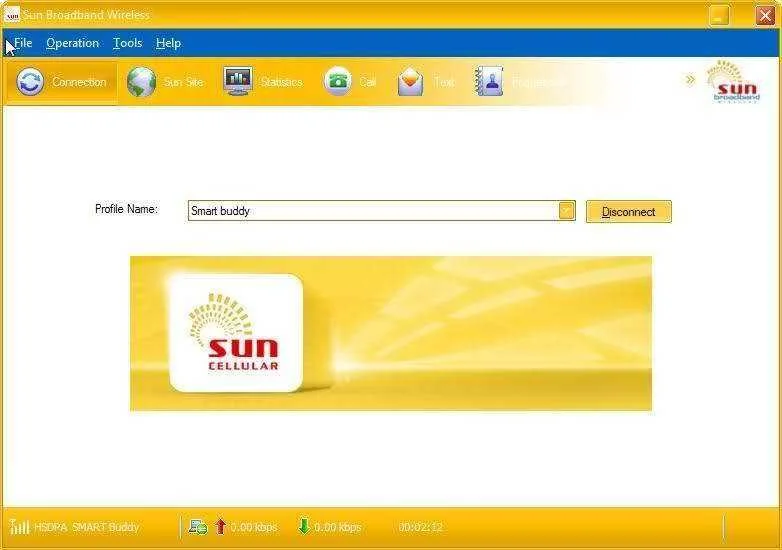Expand the toolbar overflow chevron
Screen dimensions: 782x550
(690, 79)
